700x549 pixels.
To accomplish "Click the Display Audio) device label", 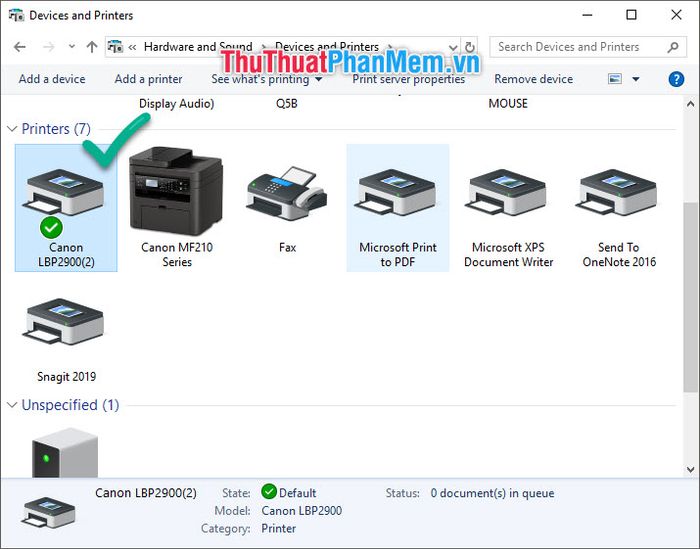I will (176, 104).
